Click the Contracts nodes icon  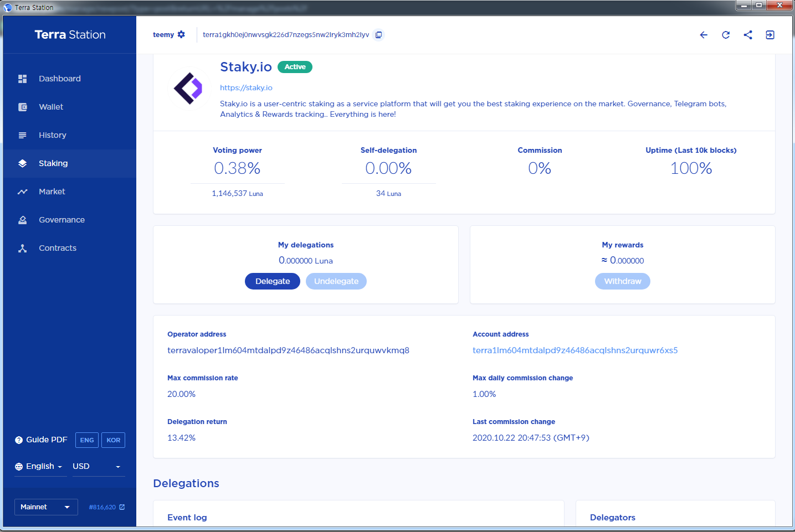pyautogui.click(x=23, y=248)
